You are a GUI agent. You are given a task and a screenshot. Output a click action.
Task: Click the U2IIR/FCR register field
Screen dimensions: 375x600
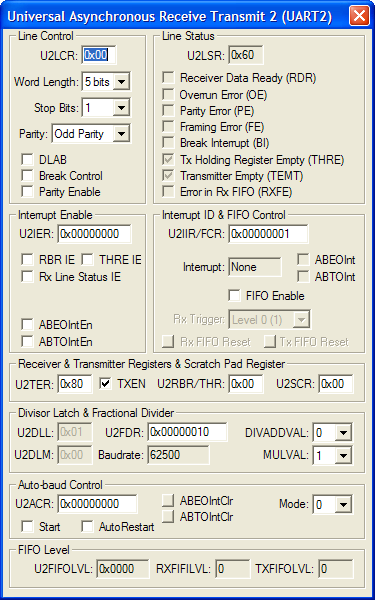(x=268, y=234)
